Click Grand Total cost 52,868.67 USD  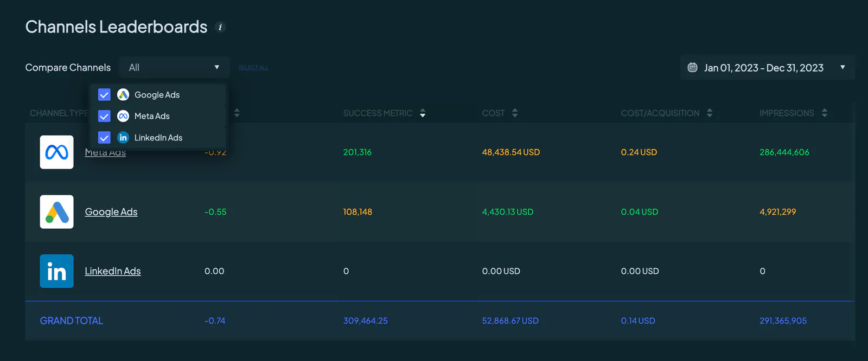510,321
